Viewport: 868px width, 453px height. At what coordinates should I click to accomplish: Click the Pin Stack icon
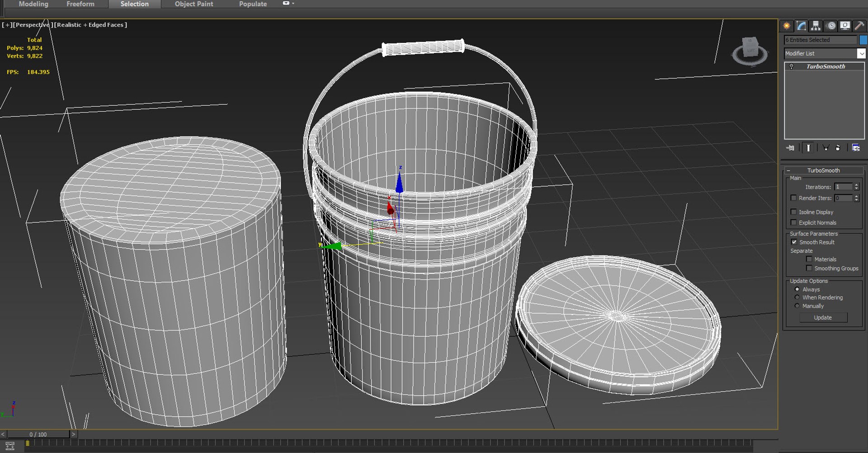pos(790,148)
